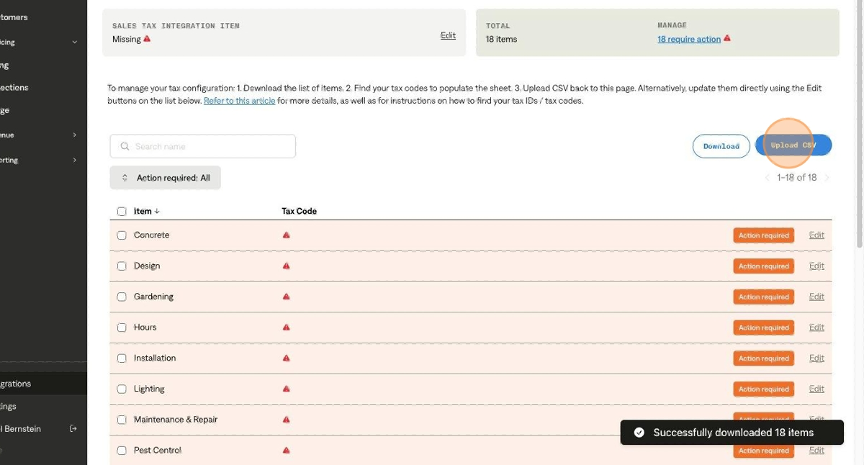The image size is (864, 466).
Task: Expand the Reporting sidebar submenu chevron
Action: [74, 160]
